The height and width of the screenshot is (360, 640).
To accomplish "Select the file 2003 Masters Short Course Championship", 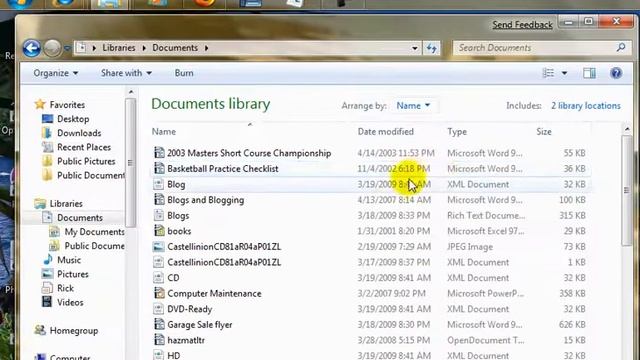I will tap(249, 153).
